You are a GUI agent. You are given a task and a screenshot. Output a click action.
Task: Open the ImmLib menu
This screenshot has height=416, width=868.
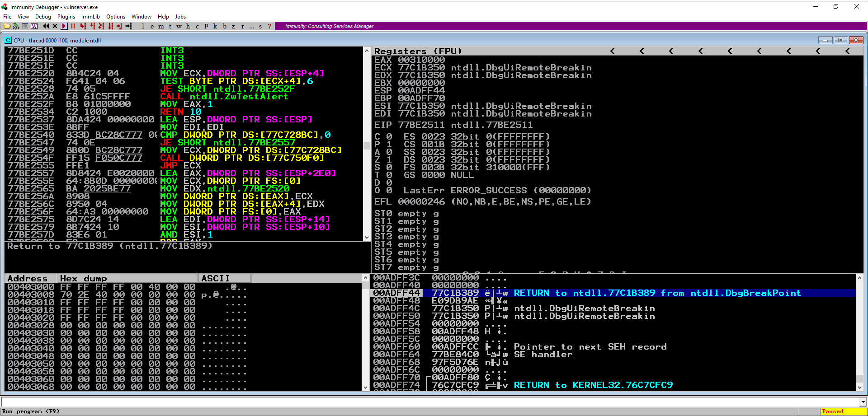pyautogui.click(x=90, y=17)
